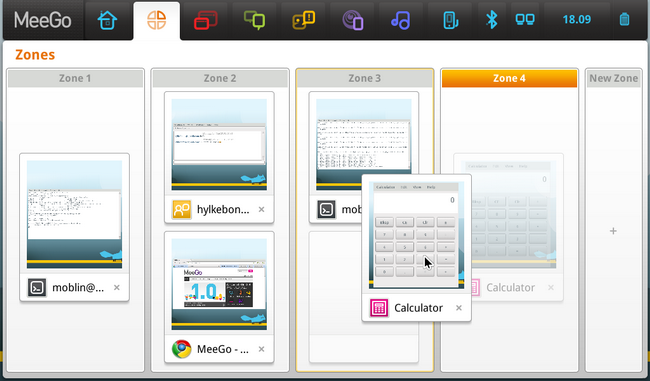Click the Zones panel heading
650x381 pixels.
pyautogui.click(x=35, y=55)
